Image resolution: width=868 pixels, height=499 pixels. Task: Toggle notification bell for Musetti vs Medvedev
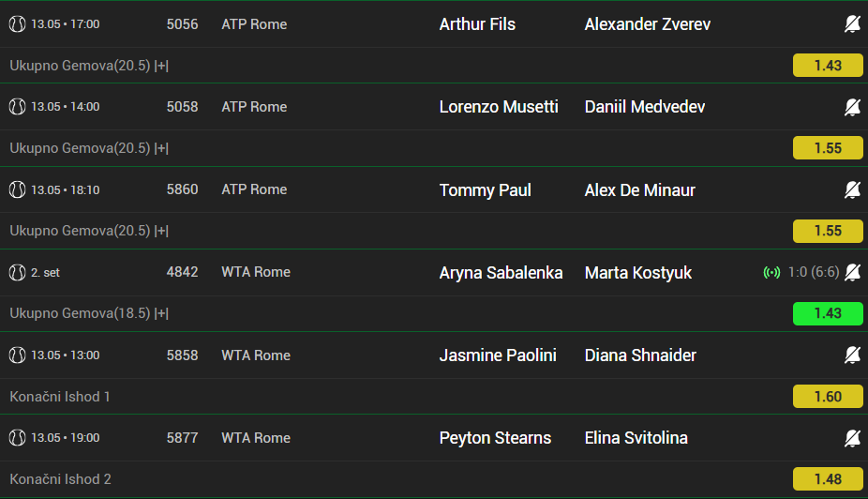[x=852, y=107]
